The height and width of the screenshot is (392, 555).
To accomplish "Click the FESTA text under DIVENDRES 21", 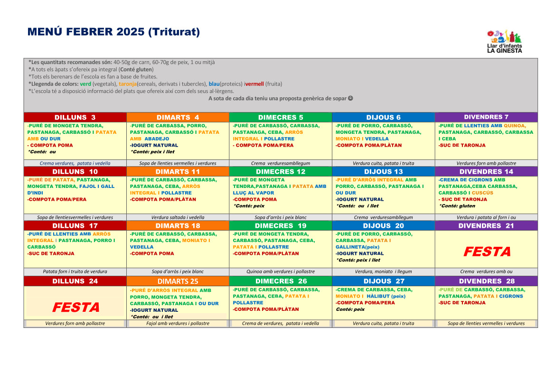I will click(487, 252).
